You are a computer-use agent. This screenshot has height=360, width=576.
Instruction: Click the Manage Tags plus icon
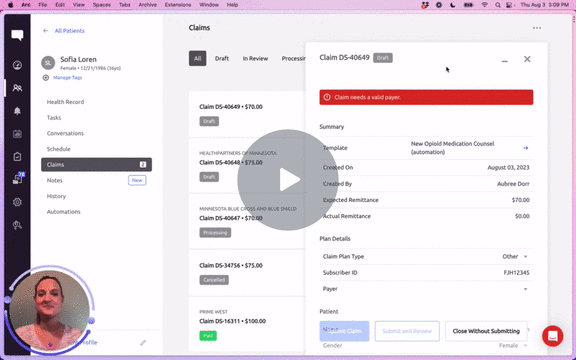click(x=46, y=78)
